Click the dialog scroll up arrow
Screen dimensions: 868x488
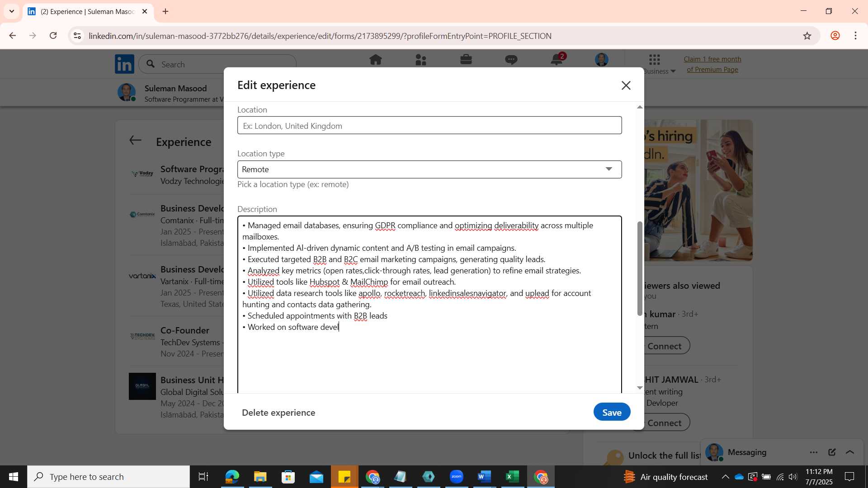click(x=639, y=107)
